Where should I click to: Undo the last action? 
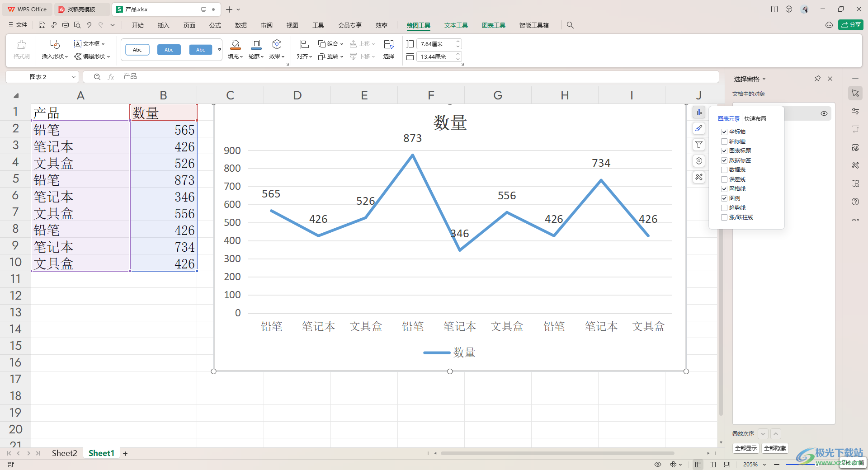(x=89, y=25)
